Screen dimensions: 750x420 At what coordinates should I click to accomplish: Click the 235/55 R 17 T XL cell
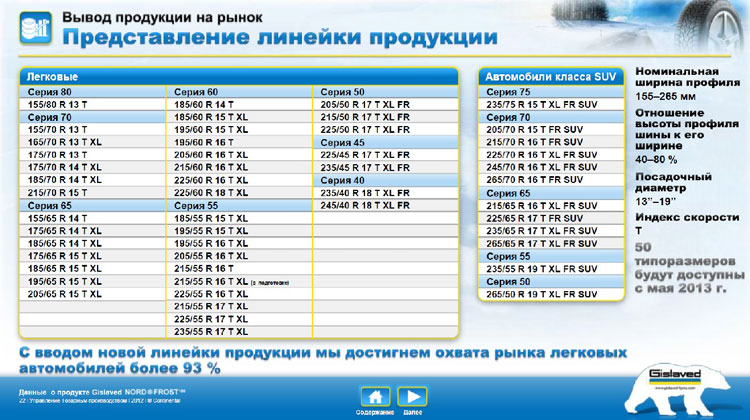click(239, 332)
